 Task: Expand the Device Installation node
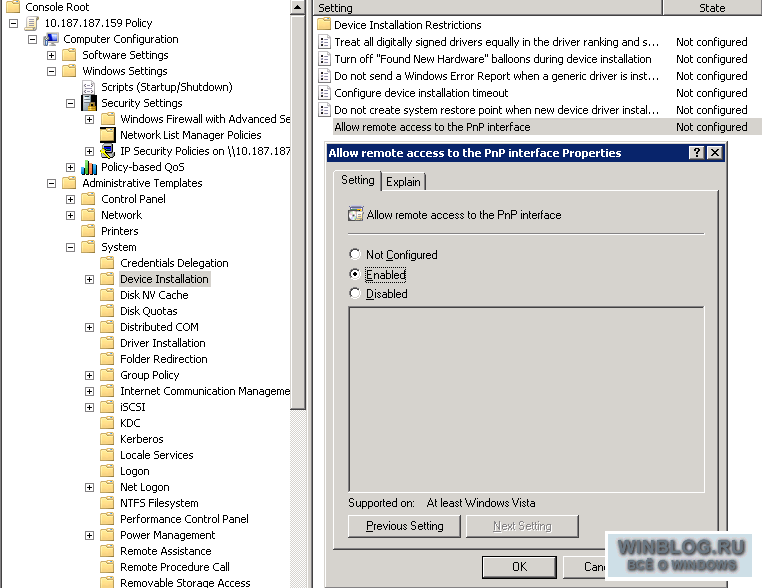click(89, 279)
